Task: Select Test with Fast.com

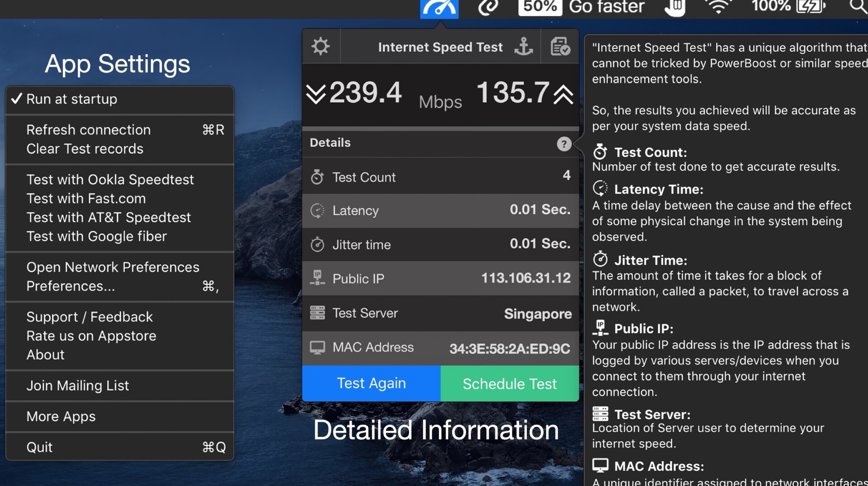Action: [120, 199]
